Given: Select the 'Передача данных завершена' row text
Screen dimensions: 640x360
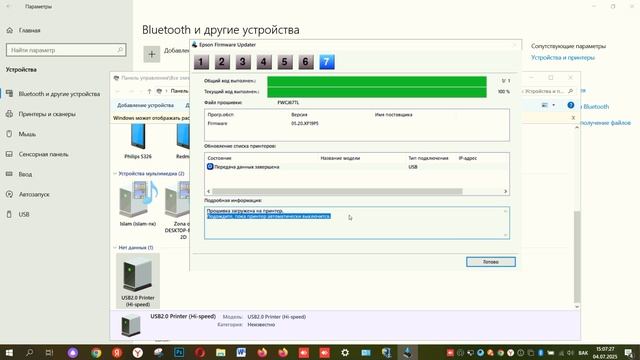Looking at the screenshot, I should coord(247,167).
